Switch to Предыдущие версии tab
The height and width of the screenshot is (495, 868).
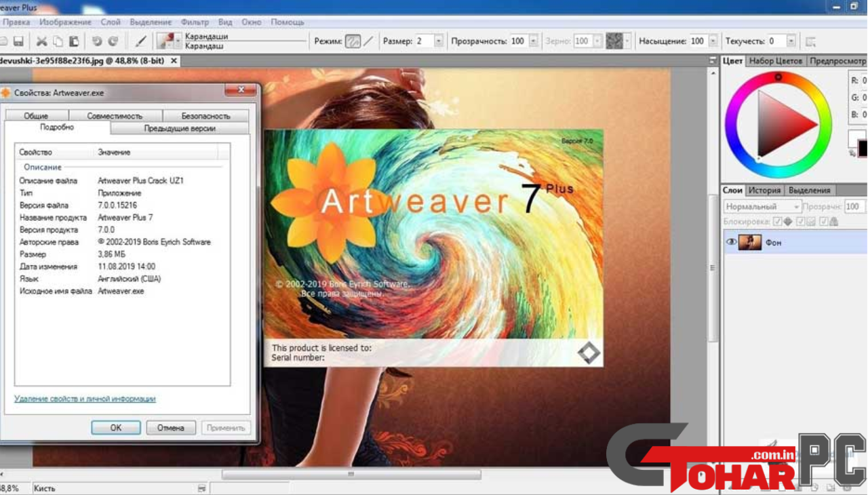click(x=180, y=128)
